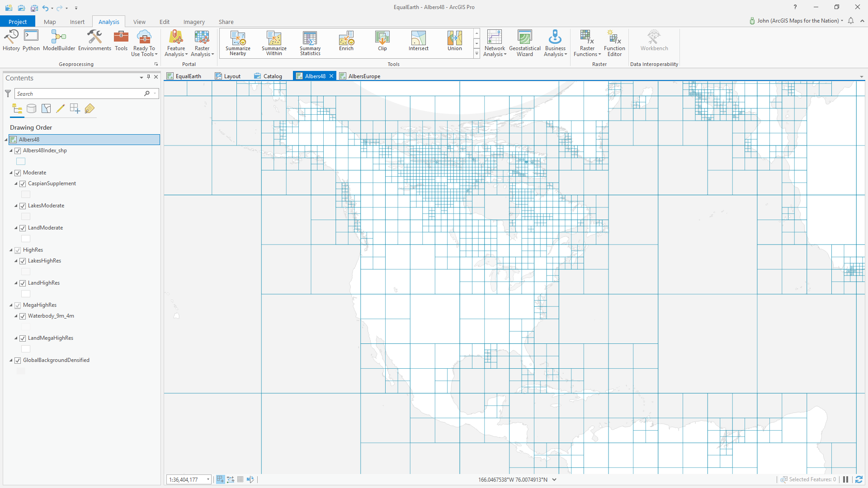Open the signed-in user account menu

point(796,21)
